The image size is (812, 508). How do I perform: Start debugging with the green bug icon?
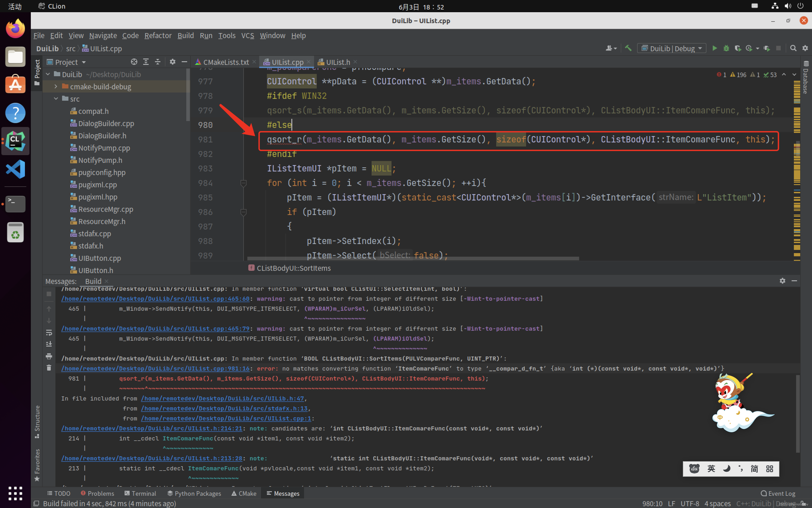[726, 48]
